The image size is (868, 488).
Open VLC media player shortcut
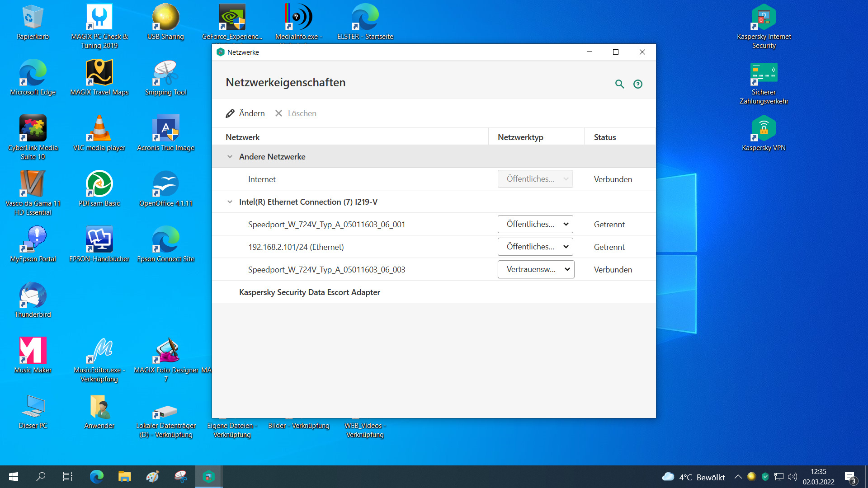99,133
